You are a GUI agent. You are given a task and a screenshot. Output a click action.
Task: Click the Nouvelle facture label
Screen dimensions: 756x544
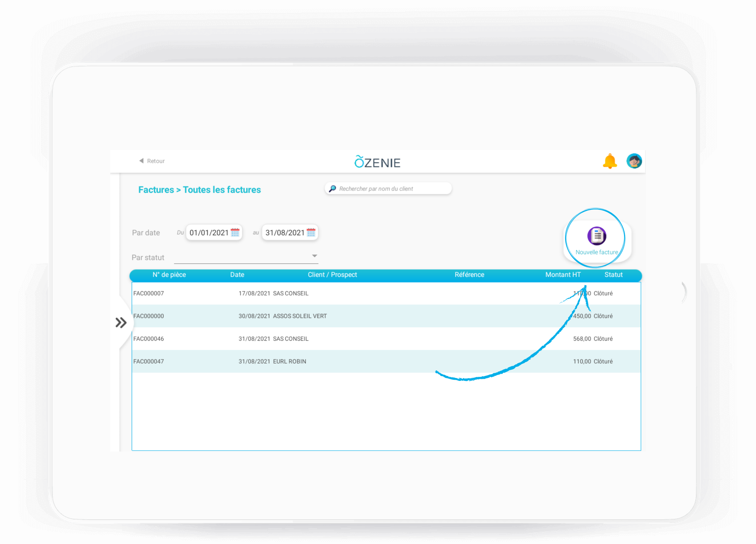(x=597, y=252)
